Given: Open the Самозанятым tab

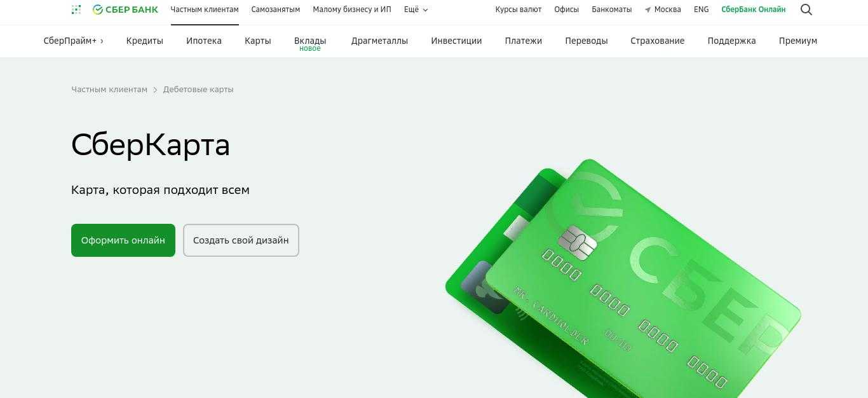Looking at the screenshot, I should (276, 10).
